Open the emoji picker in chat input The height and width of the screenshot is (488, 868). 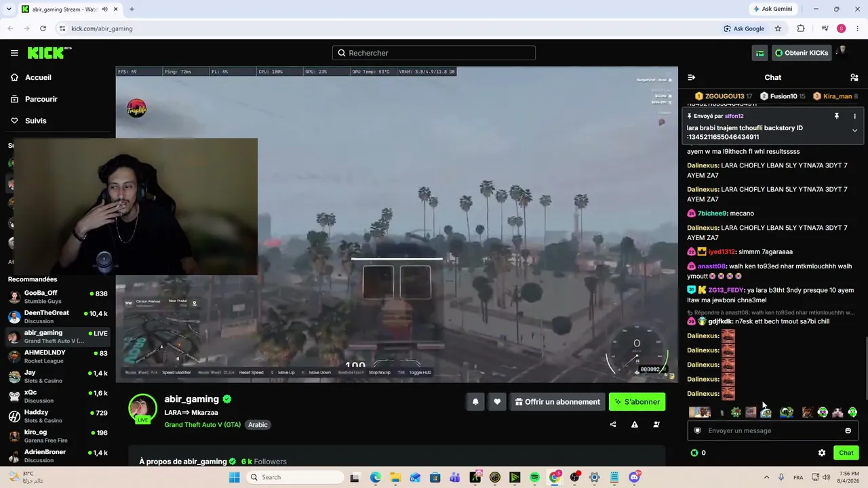pyautogui.click(x=848, y=430)
